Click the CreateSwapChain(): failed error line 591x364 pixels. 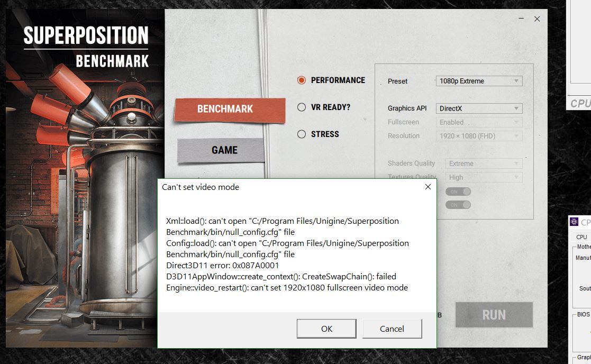[281, 277]
